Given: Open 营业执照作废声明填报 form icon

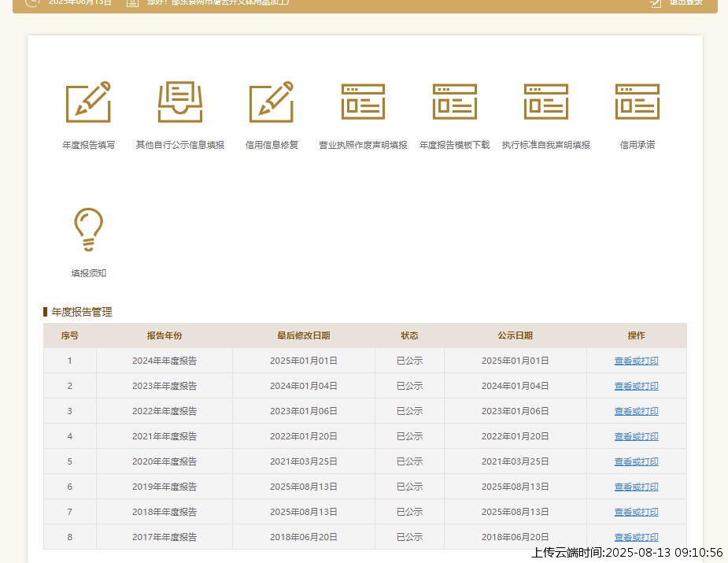Looking at the screenshot, I should 363,102.
